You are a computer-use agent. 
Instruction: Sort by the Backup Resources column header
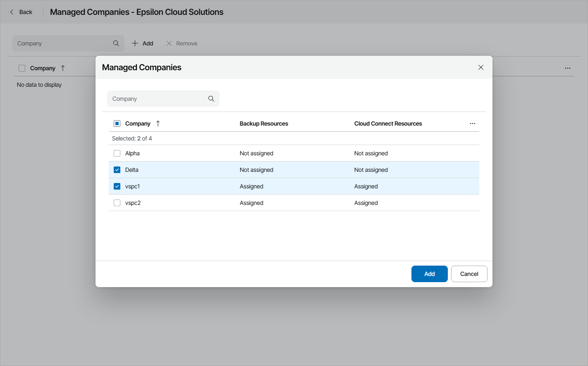coord(264,124)
